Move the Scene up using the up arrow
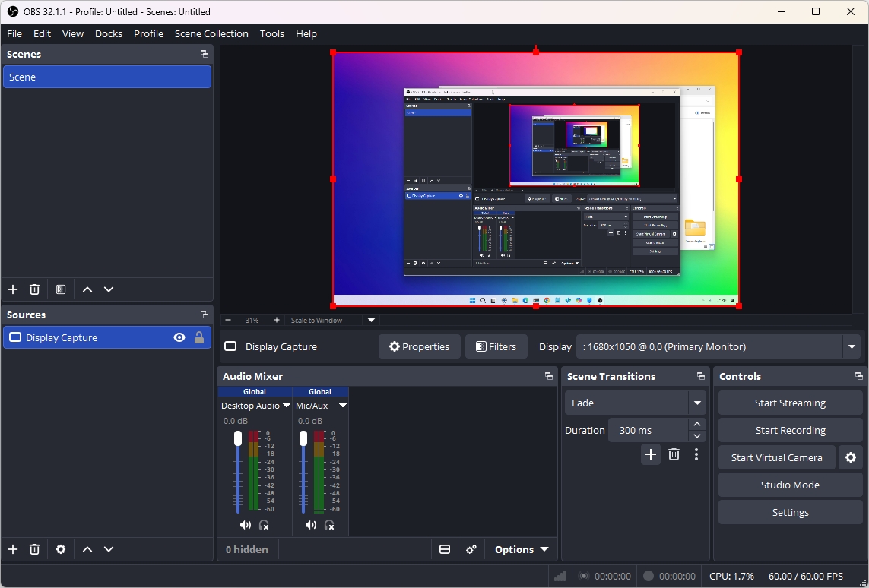The height and width of the screenshot is (588, 869). [x=87, y=289]
